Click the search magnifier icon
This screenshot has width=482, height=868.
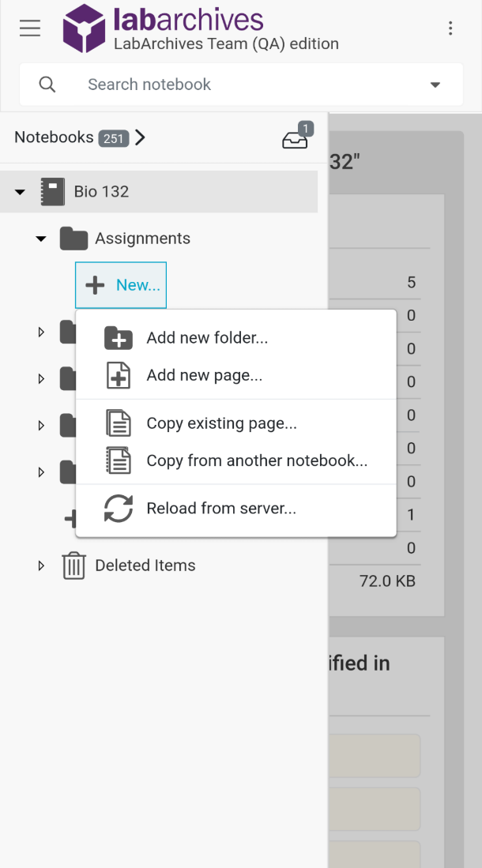pyautogui.click(x=47, y=85)
